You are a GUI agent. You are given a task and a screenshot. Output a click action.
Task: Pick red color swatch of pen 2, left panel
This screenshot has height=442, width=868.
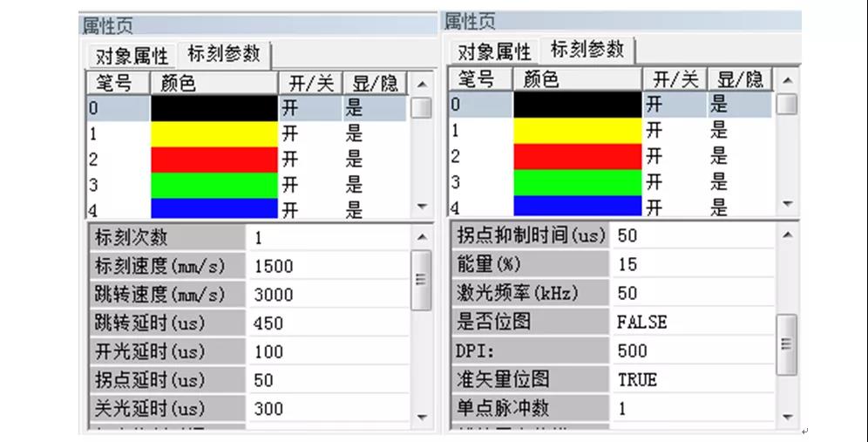point(214,160)
